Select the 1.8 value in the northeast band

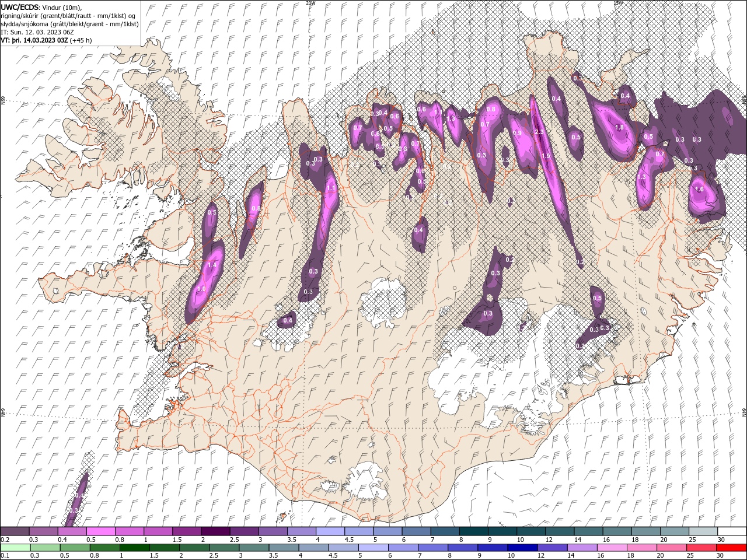(x=620, y=127)
